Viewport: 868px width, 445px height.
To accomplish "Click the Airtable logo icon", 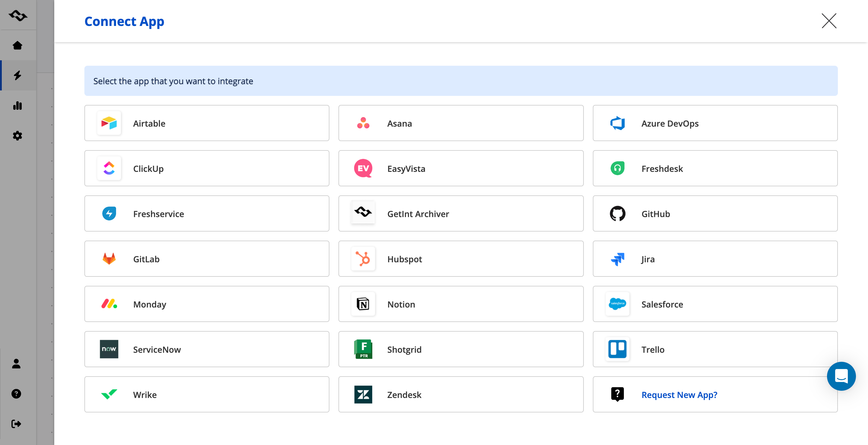I will point(109,123).
